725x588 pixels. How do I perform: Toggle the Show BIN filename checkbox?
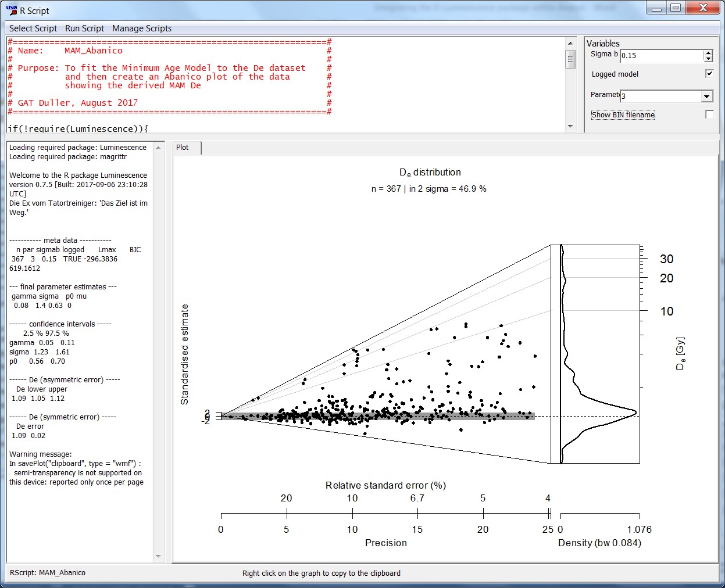[x=709, y=114]
